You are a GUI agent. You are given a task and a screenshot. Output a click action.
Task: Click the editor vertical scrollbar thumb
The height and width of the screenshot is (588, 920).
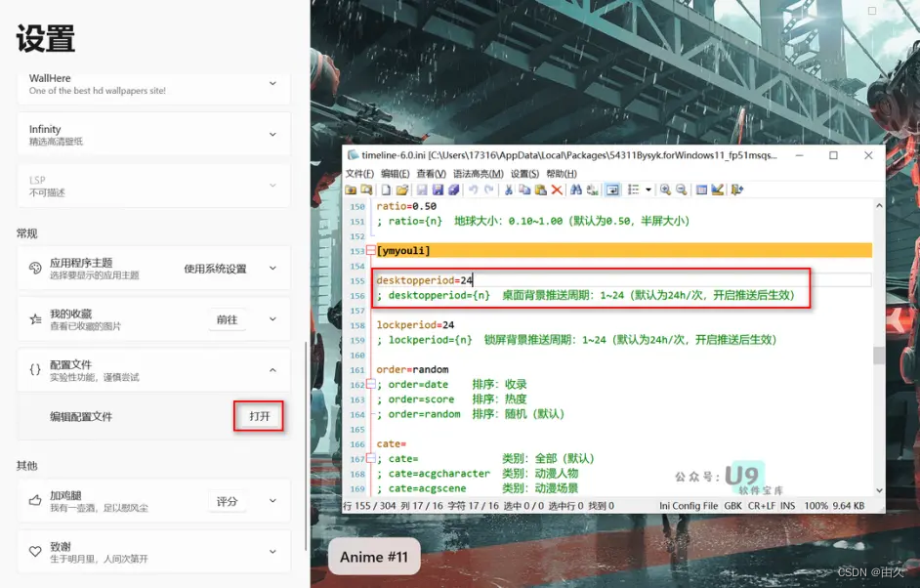(878, 356)
